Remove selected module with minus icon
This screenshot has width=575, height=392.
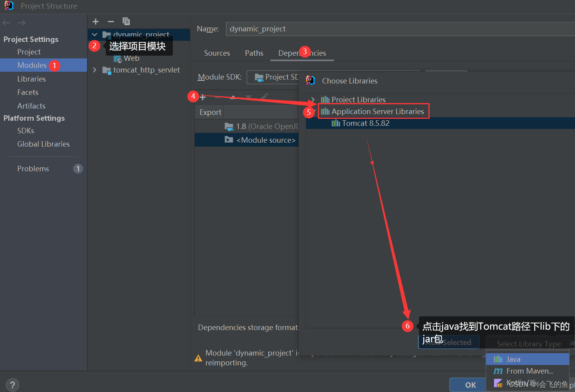[111, 22]
